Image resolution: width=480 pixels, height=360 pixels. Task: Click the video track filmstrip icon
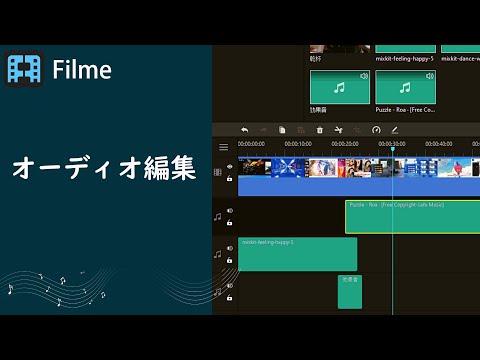point(217,172)
